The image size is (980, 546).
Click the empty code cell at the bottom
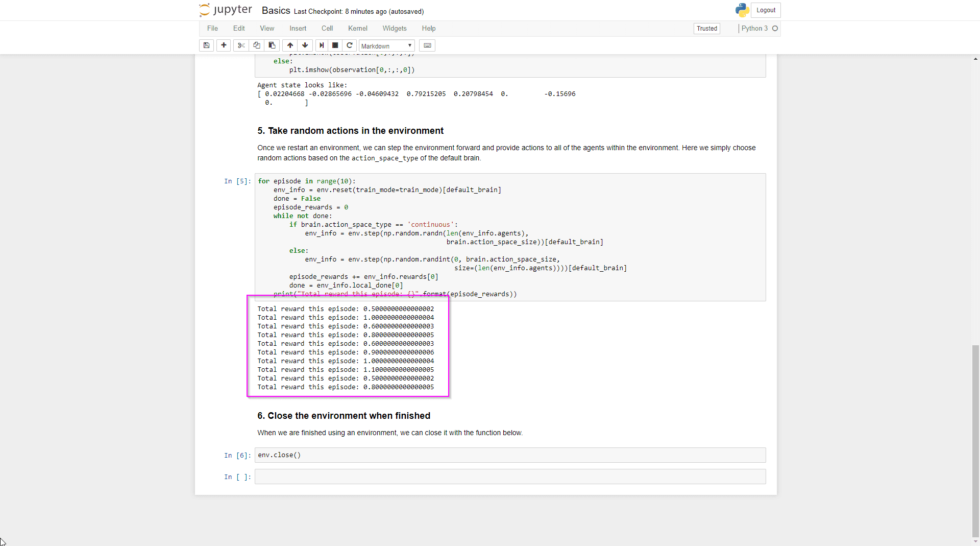pyautogui.click(x=510, y=477)
